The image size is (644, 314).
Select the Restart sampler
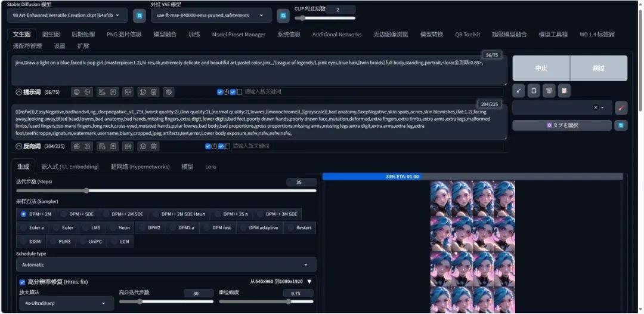299,227
